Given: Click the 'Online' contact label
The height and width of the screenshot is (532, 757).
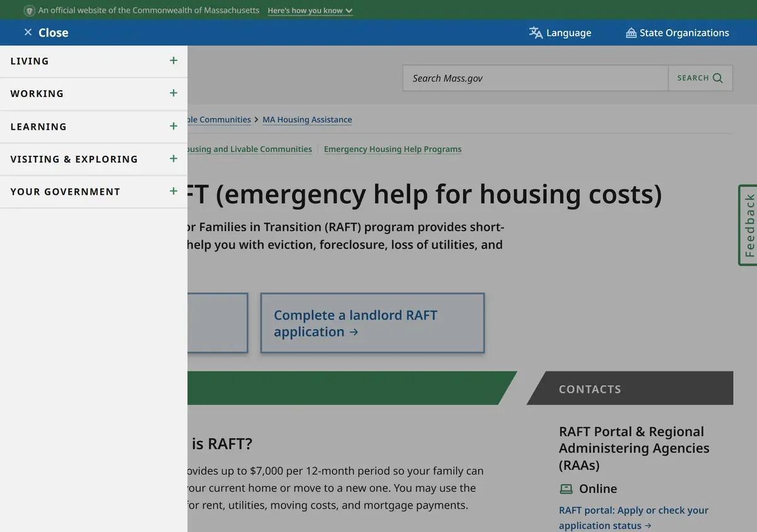Looking at the screenshot, I should click(598, 489).
